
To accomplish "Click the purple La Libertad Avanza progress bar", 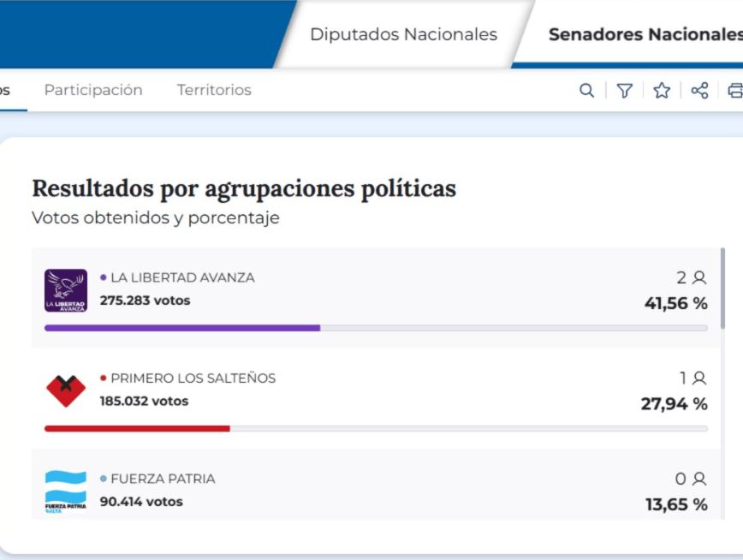I will [x=182, y=328].
